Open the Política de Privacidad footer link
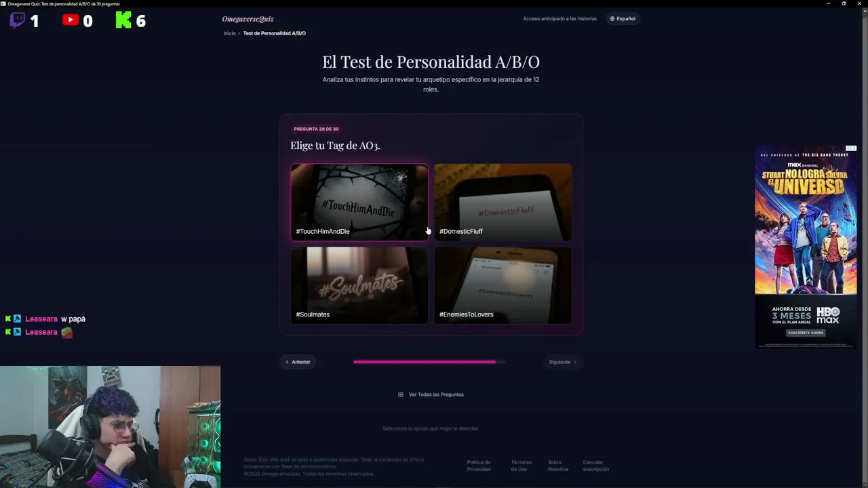 click(x=479, y=466)
